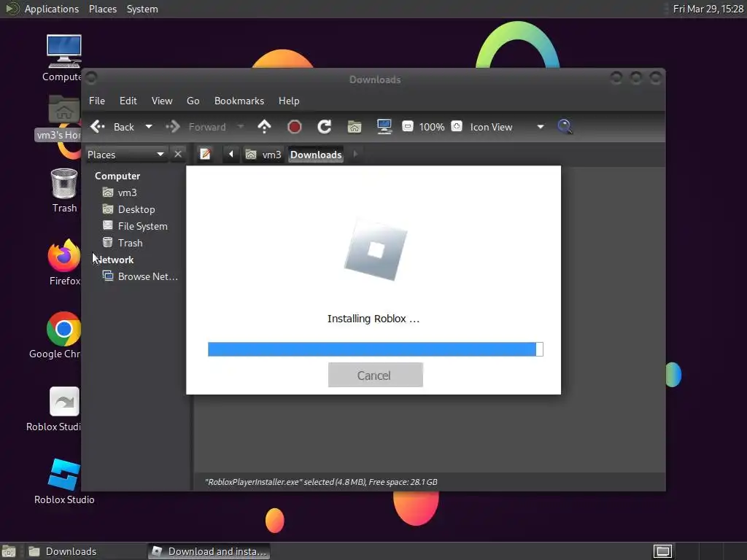Click the path bar right scroll arrow

pyautogui.click(x=355, y=155)
